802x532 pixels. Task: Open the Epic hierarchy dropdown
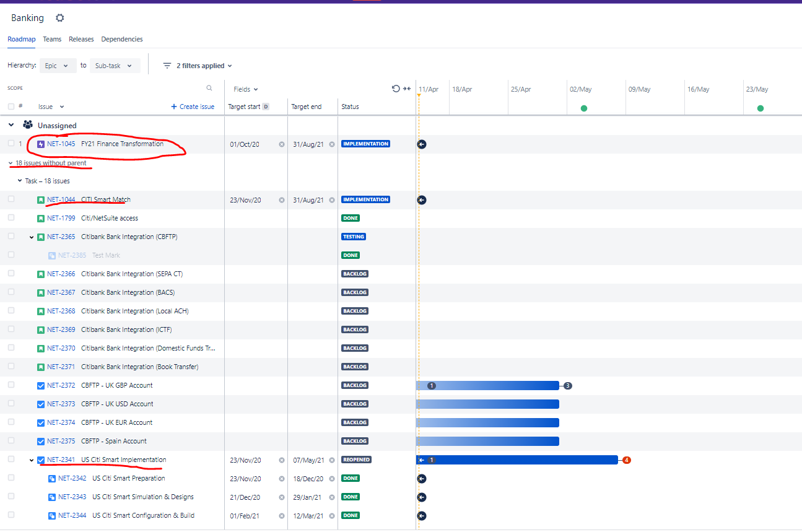[x=58, y=66]
